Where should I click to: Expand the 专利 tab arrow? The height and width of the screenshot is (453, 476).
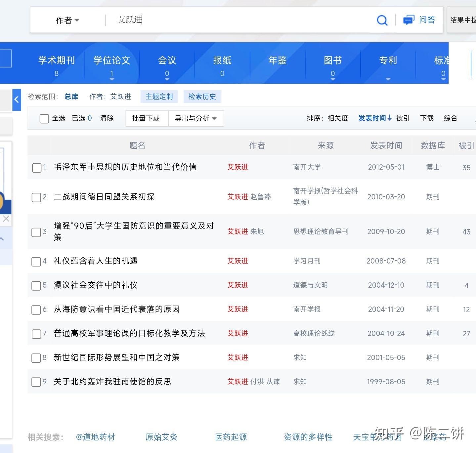388,79
